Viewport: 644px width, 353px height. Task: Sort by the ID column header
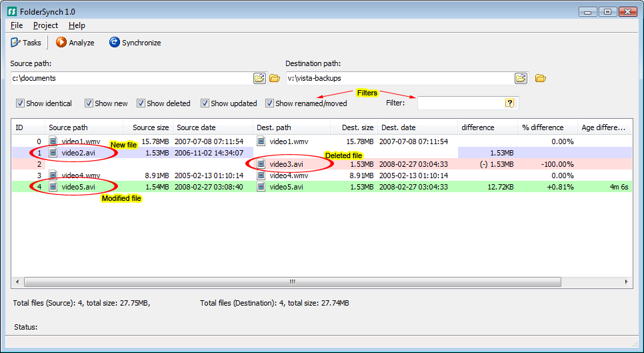29,127
